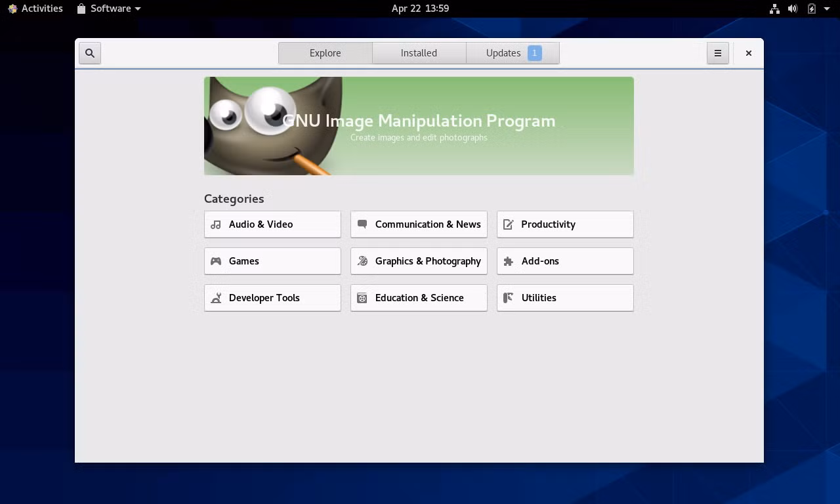
Task: Click the pencil Productivity icon
Action: click(508, 224)
